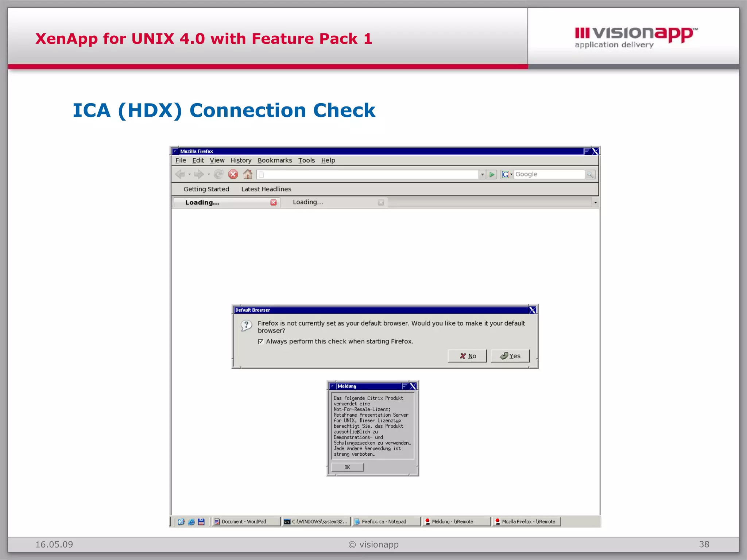Click the Reload page icon
The height and width of the screenshot is (560, 747).
218,174
